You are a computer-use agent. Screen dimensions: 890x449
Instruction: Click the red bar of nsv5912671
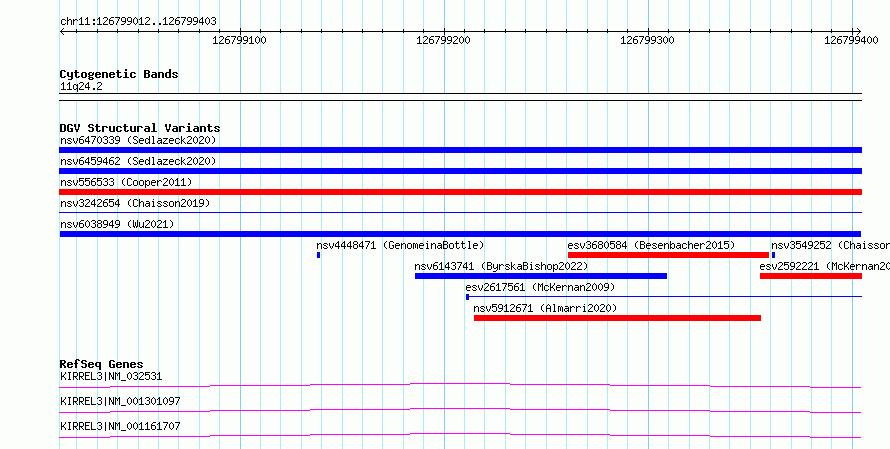point(618,318)
